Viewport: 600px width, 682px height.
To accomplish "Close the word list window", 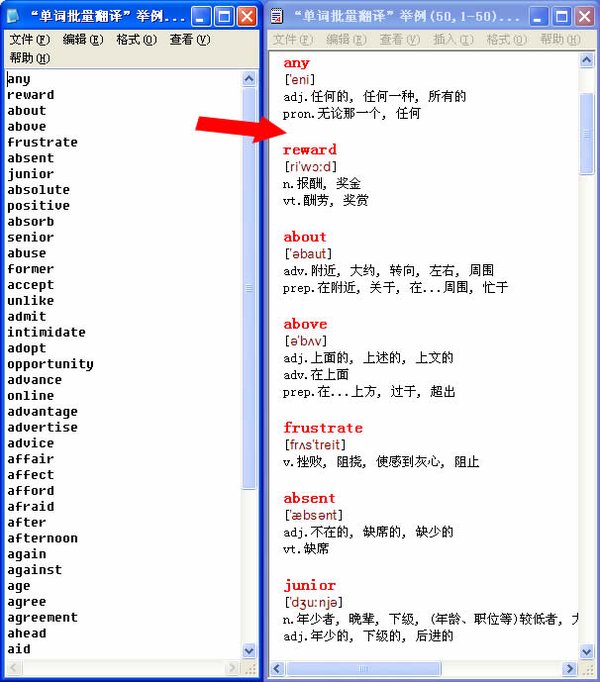I will tap(246, 16).
